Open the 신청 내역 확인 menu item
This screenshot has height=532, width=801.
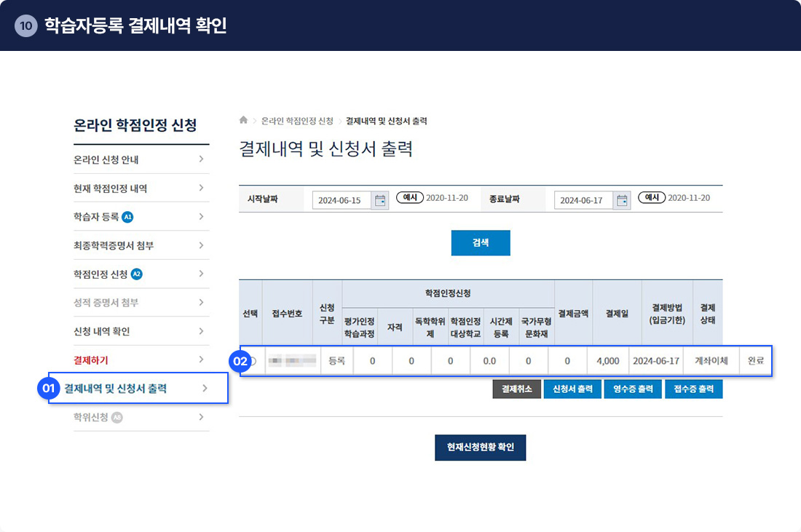coord(101,332)
